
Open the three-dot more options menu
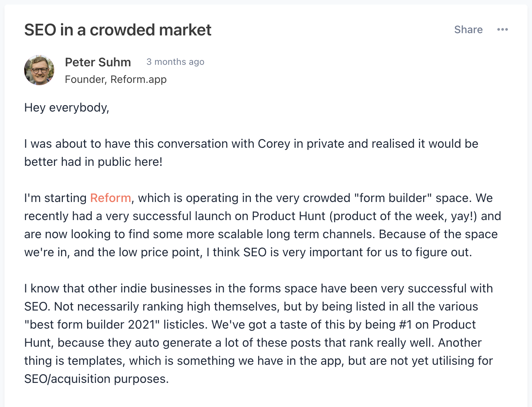(502, 29)
